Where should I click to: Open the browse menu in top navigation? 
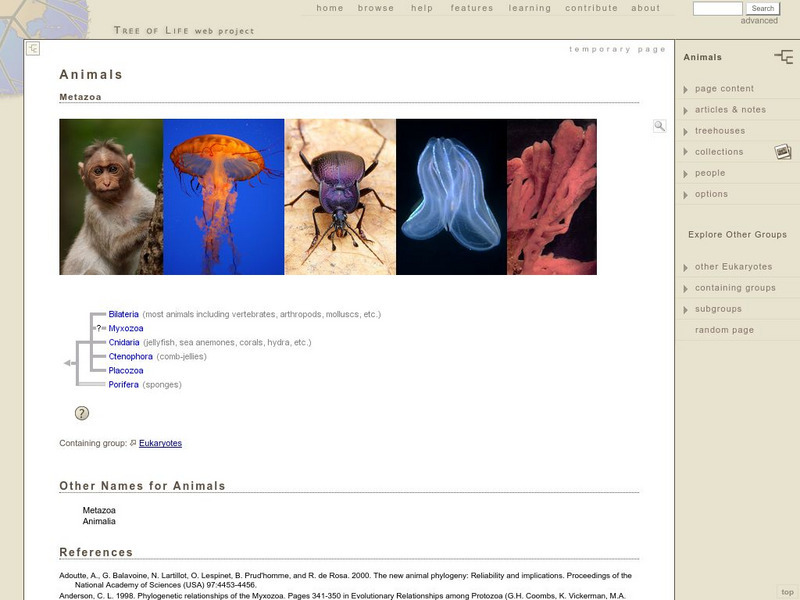376,8
